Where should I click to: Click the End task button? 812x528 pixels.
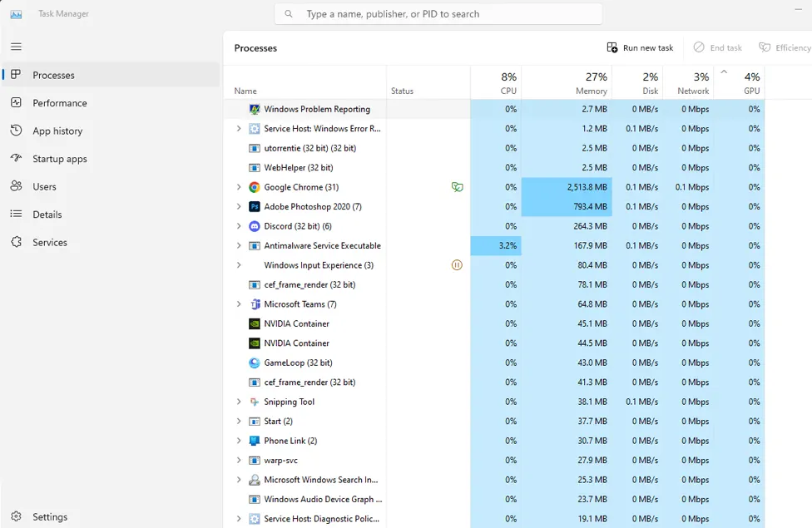(x=718, y=47)
